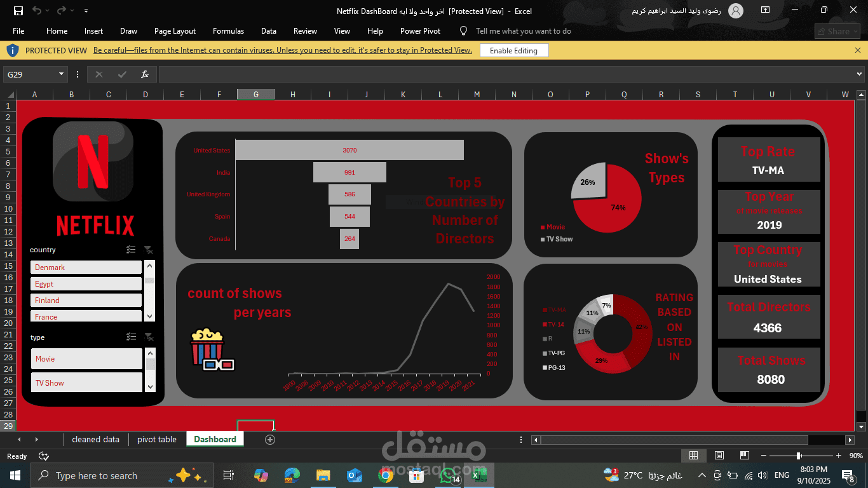The width and height of the screenshot is (868, 488).
Task: Toggle multi-select on the country slicer
Action: (x=131, y=250)
